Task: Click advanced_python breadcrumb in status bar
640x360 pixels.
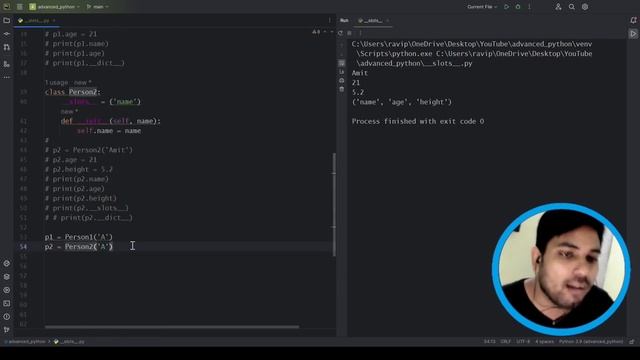Action: coord(27,342)
